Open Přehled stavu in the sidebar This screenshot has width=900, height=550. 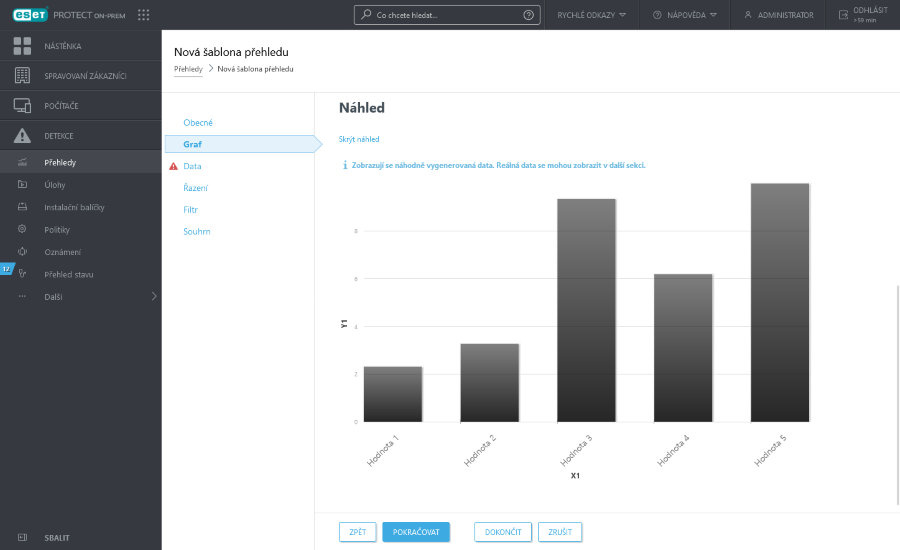[80, 274]
